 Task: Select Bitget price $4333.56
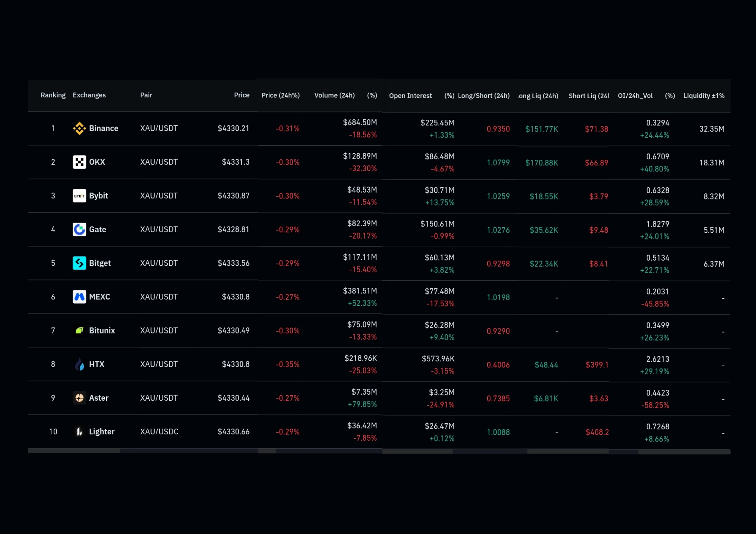234,263
